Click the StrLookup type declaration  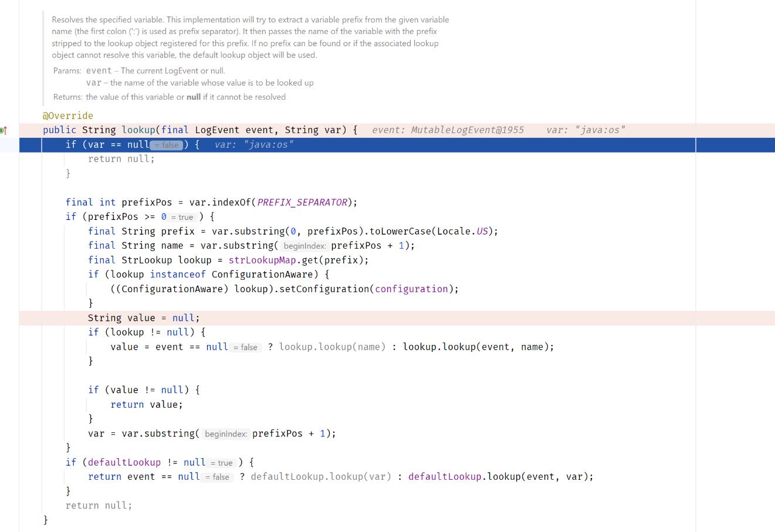click(x=147, y=260)
